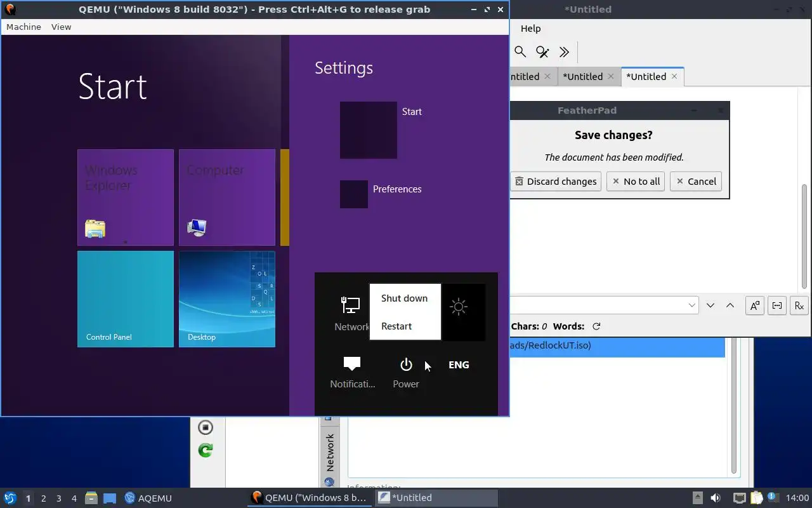Switch to virtual desktop 4
This screenshot has width=812, height=508.
click(74, 498)
